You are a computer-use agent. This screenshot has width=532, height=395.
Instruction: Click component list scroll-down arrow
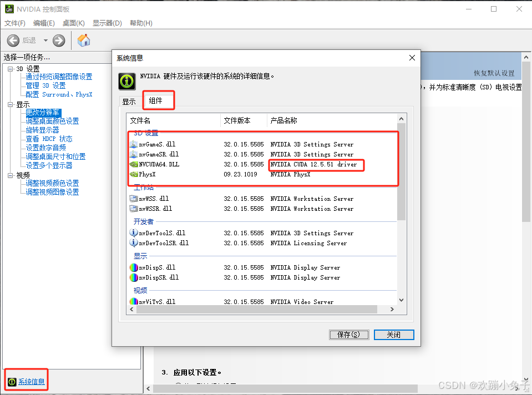[x=402, y=300]
